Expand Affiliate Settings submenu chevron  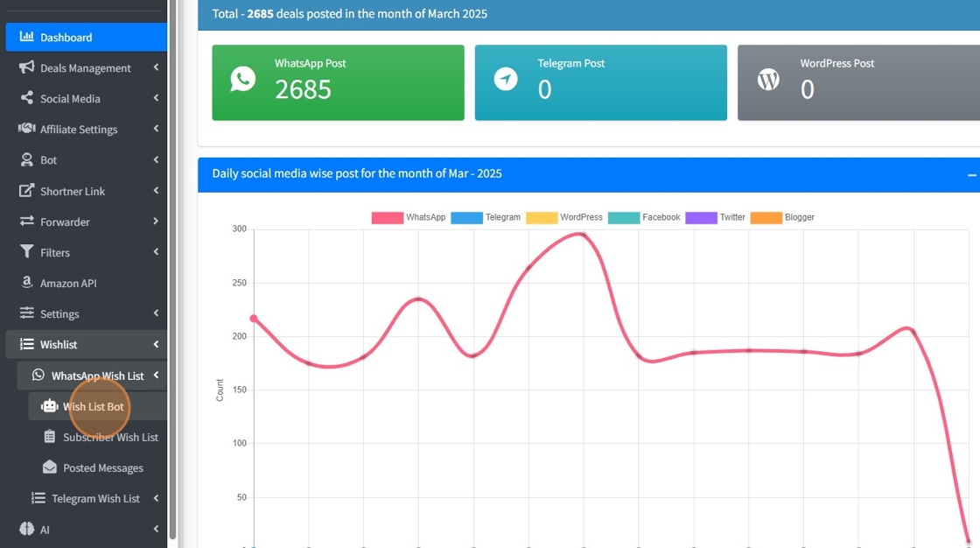[156, 128]
